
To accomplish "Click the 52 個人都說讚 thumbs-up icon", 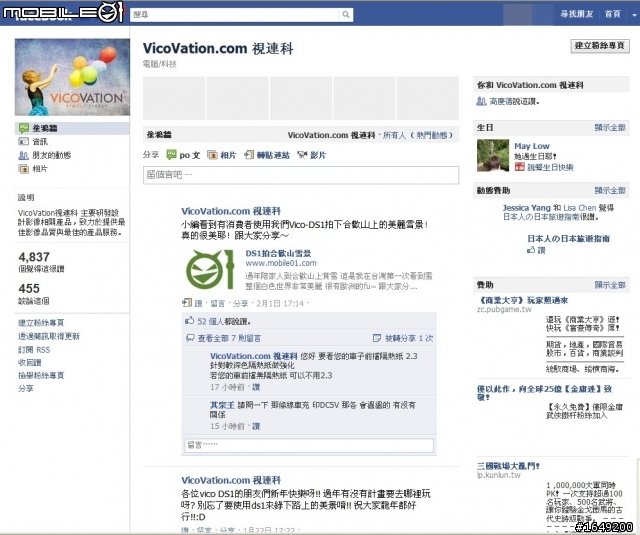I will coord(189,321).
